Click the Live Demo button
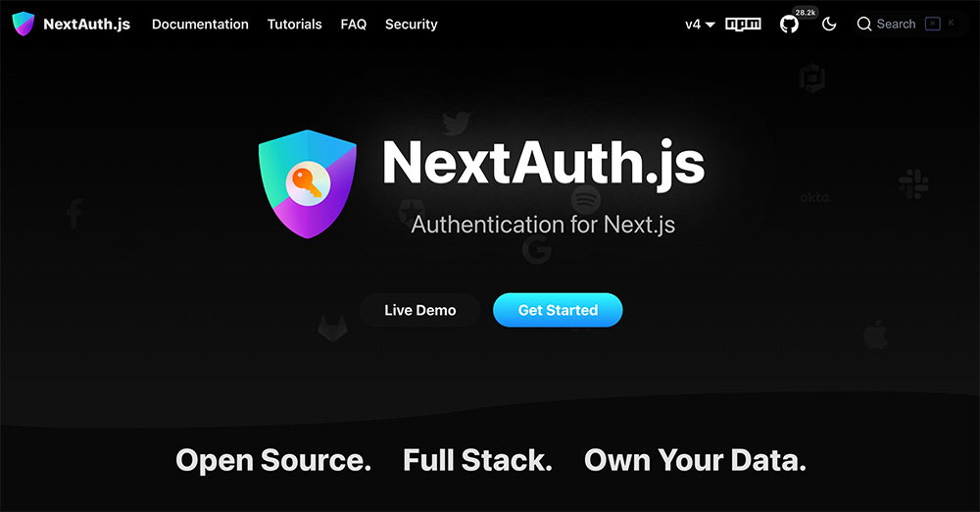 [x=420, y=310]
